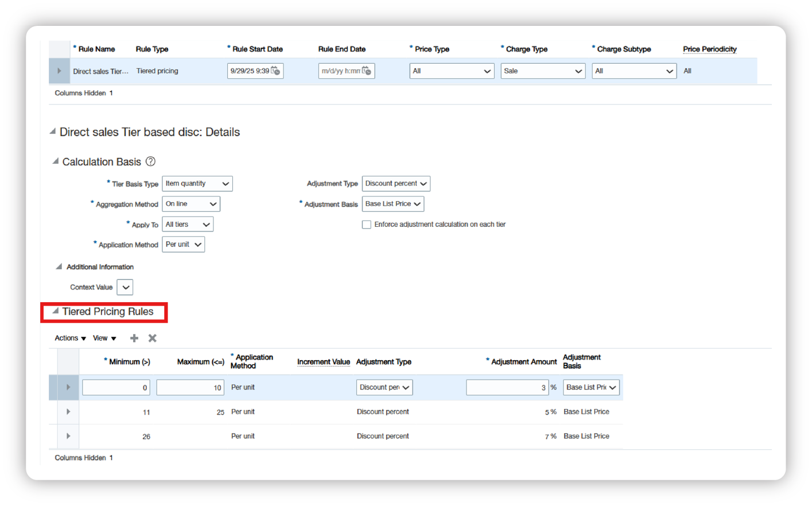Open the Calculation Basis help icon

[150, 161]
